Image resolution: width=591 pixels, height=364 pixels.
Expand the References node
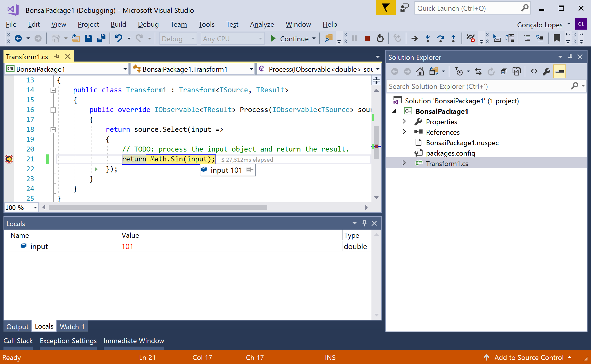click(404, 132)
